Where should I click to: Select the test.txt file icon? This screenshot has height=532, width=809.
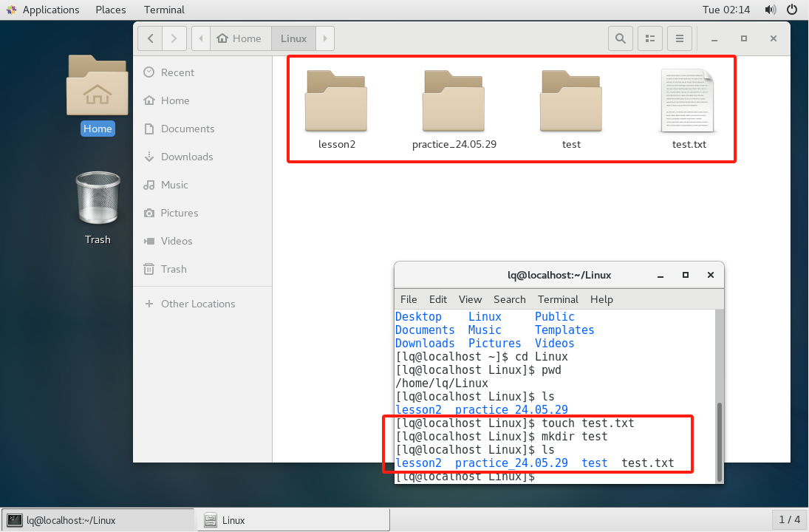point(689,100)
